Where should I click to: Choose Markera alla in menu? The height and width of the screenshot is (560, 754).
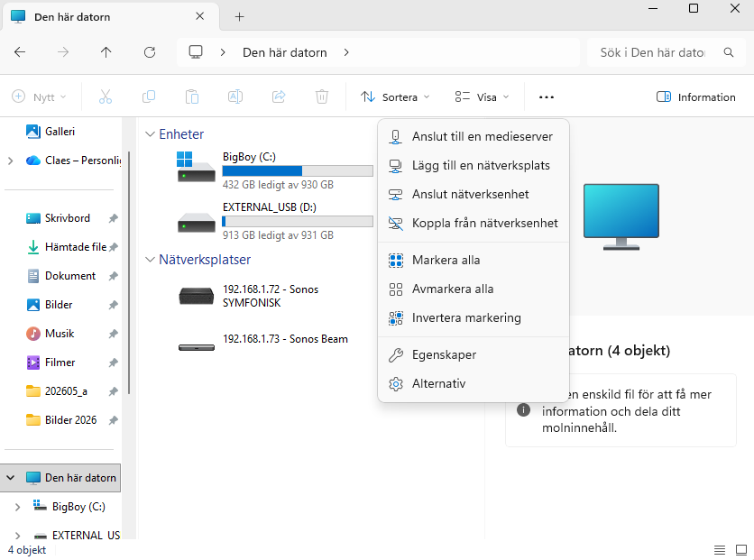(474, 260)
